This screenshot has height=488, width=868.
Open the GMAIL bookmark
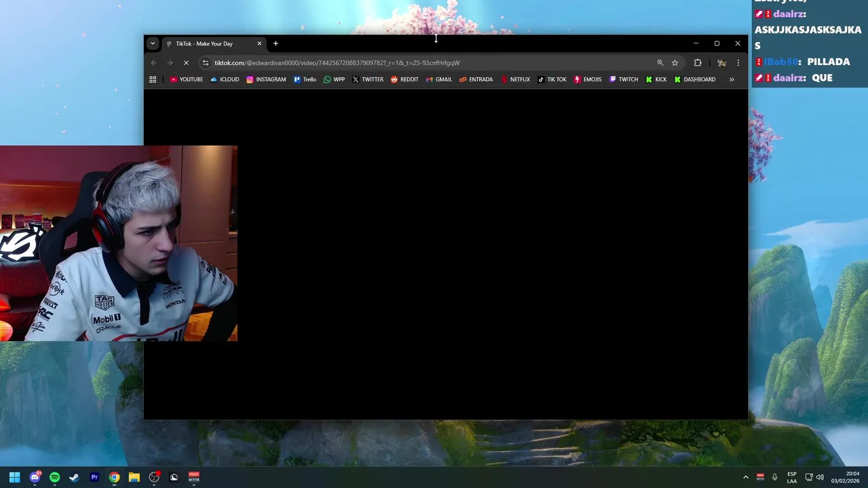(439, 79)
